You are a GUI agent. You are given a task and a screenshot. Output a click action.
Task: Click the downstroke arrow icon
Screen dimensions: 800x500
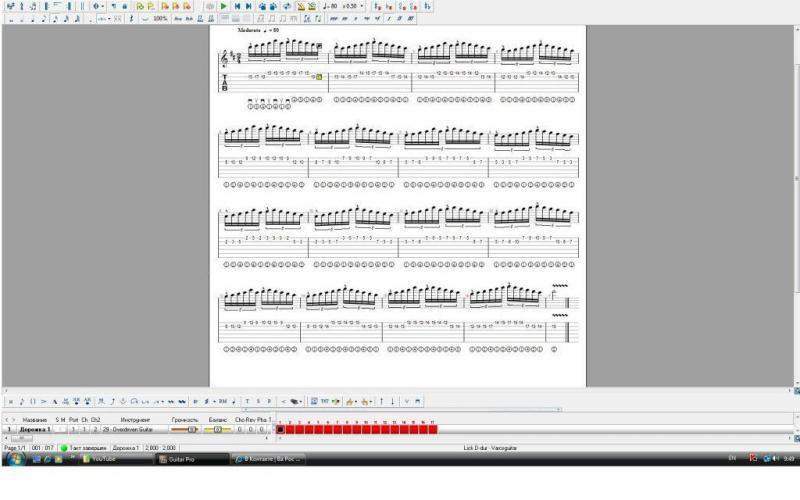tap(393, 402)
